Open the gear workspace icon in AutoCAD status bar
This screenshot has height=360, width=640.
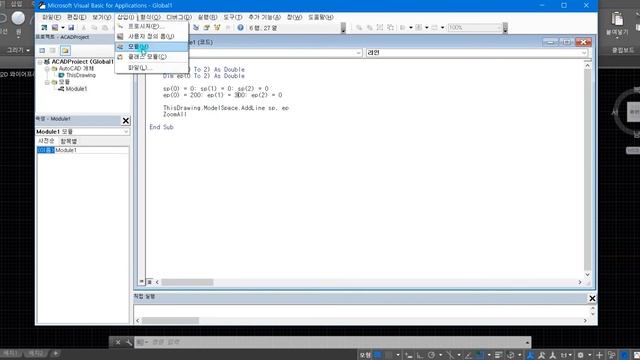[580, 355]
